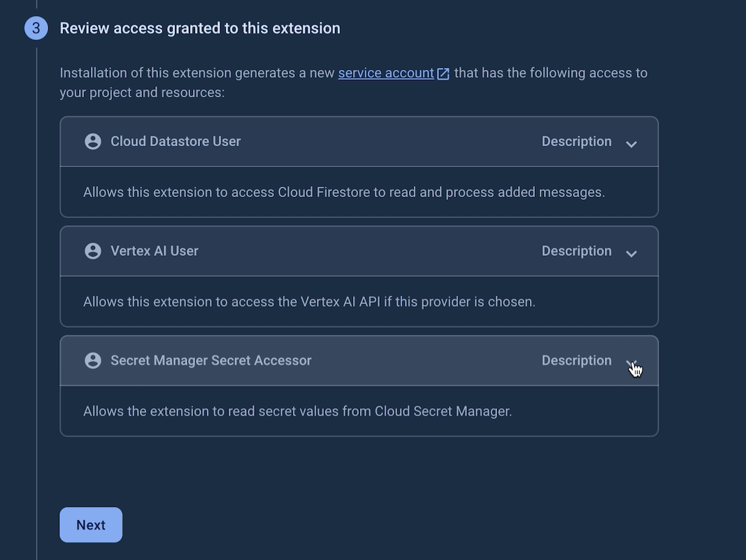
Task: Click the Vertex AI User account icon
Action: pyautogui.click(x=93, y=251)
